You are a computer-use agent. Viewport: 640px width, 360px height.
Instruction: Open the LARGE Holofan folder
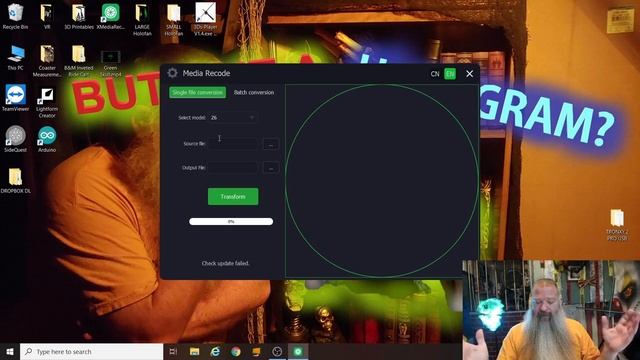142,20
